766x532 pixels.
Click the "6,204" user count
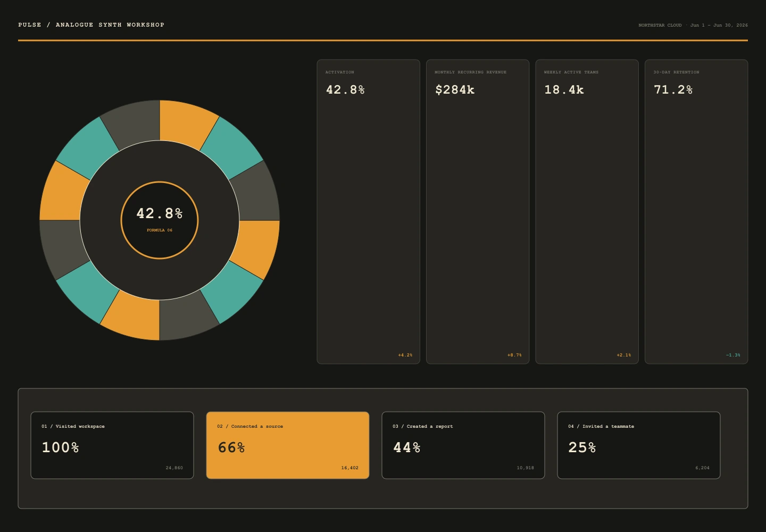[702, 468]
